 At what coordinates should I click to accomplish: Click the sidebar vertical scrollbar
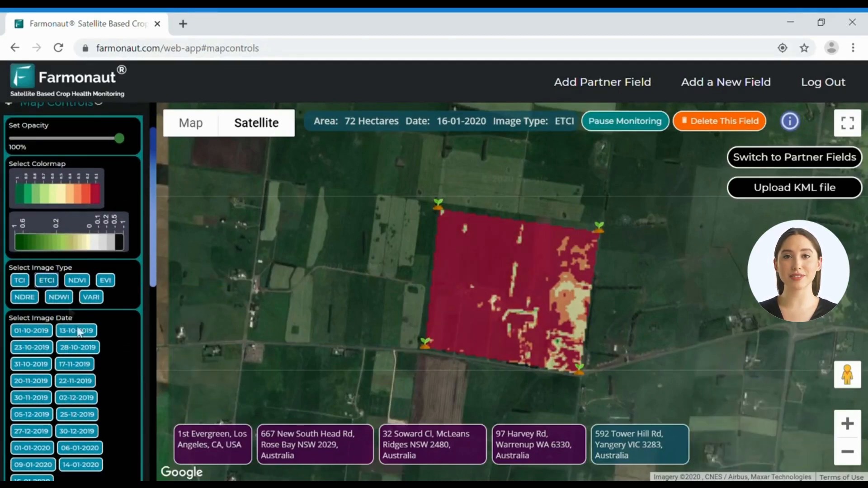point(153,208)
